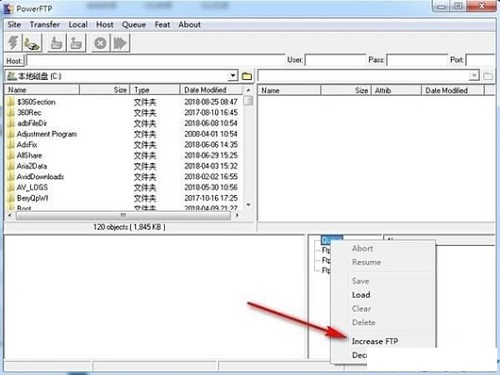Sort remote files by Size column
Viewport: 500px width, 375px height.
(346, 90)
